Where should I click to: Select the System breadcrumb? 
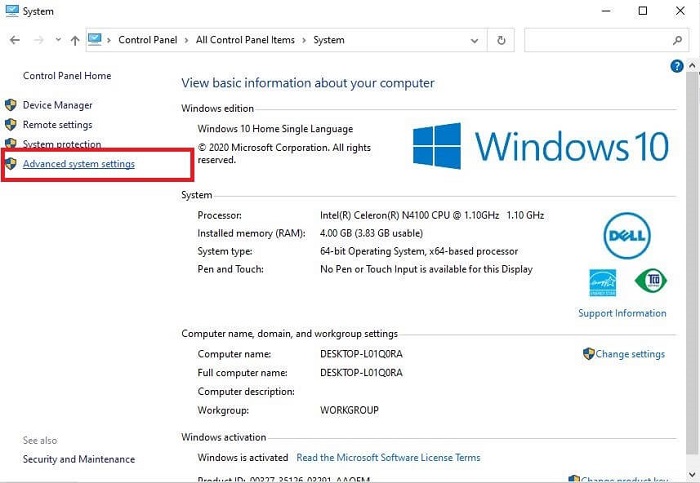point(329,40)
